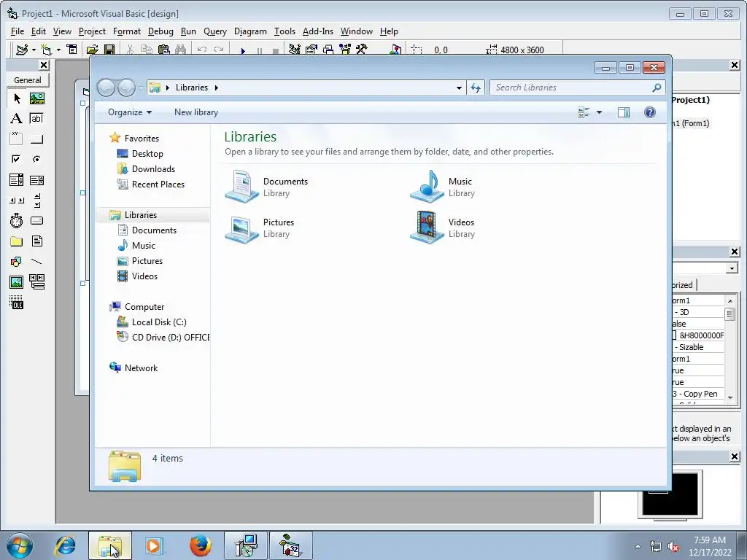
Task: Click the New library button
Action: pos(196,112)
